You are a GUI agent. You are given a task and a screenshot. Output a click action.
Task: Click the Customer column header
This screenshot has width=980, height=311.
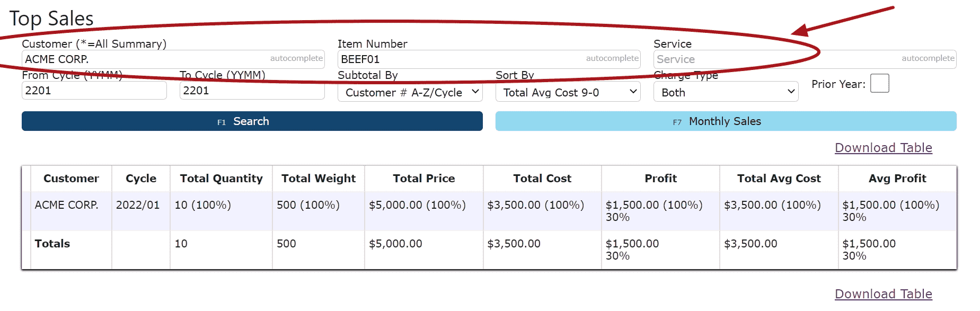coord(71,179)
